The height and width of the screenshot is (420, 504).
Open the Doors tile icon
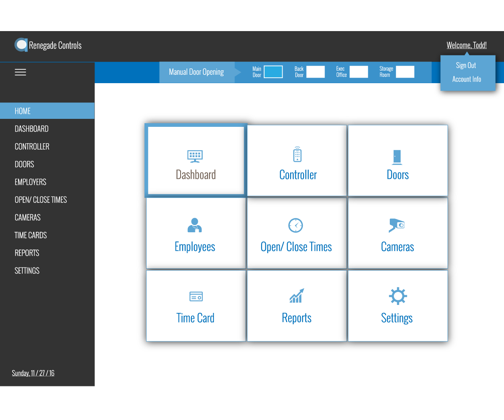coord(397,160)
